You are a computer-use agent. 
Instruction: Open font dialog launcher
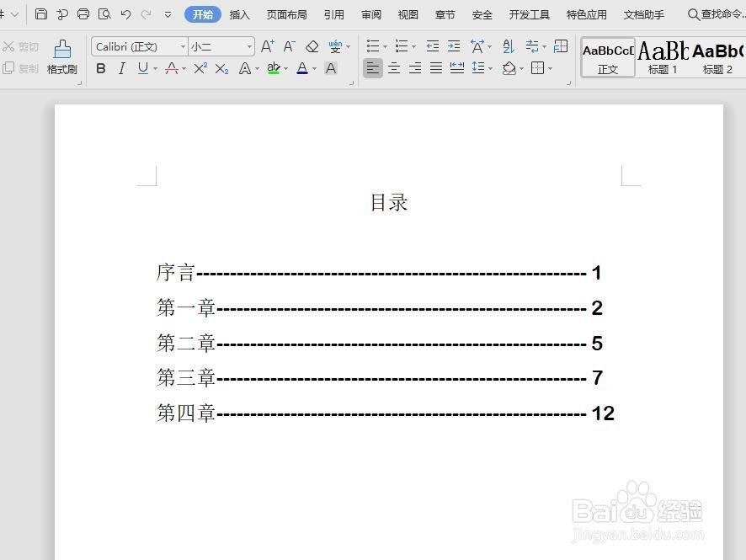[352, 83]
